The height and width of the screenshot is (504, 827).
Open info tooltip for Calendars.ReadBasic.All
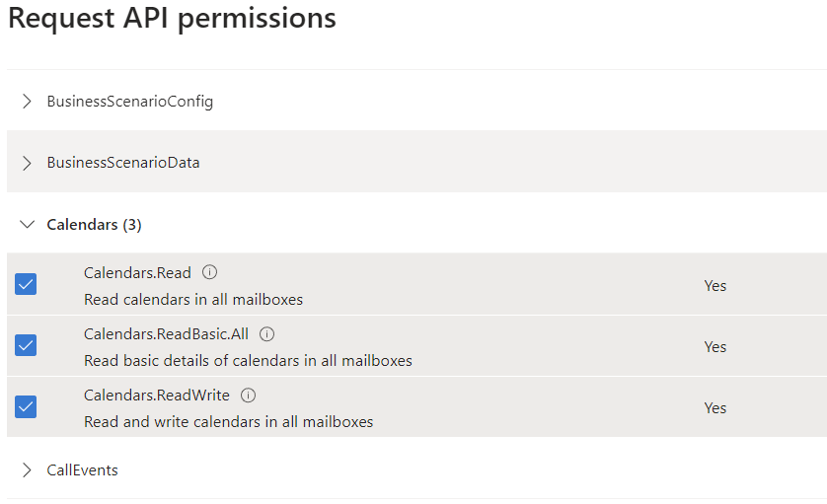[x=266, y=334]
